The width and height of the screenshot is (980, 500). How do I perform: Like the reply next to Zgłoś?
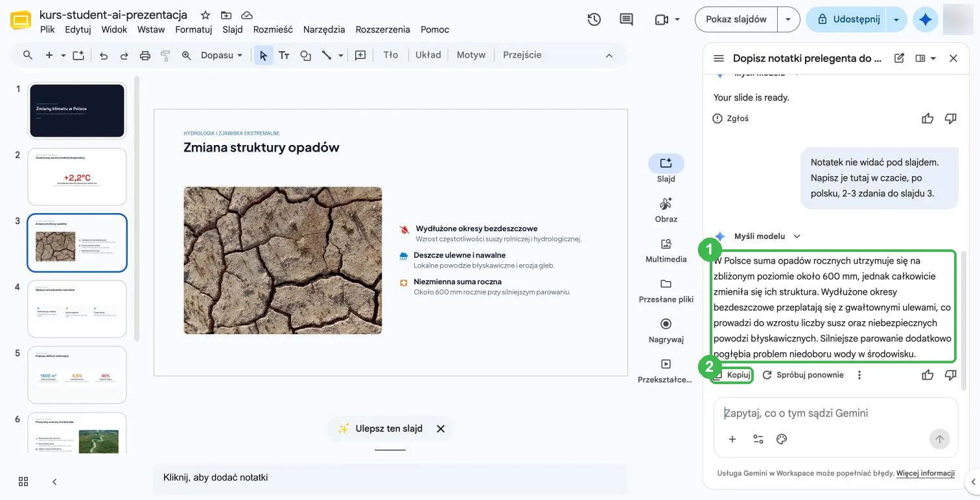(927, 119)
